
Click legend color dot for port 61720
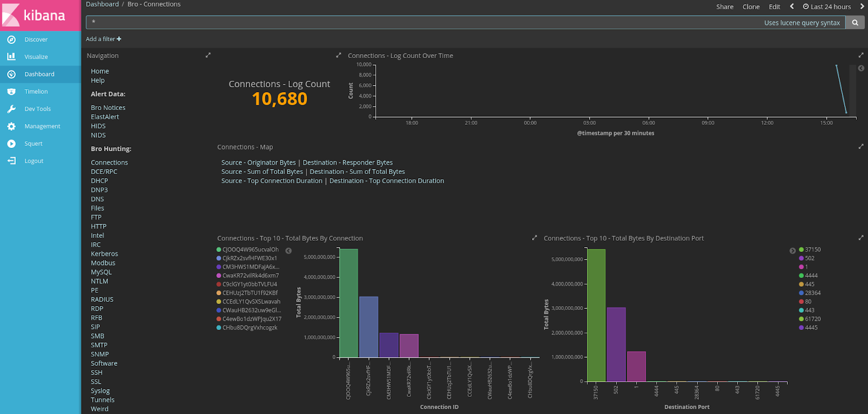coord(801,319)
